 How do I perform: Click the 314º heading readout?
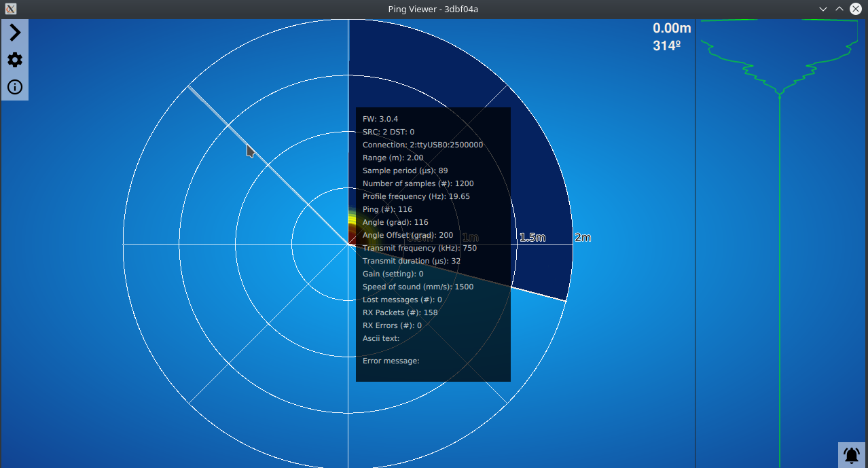point(666,46)
